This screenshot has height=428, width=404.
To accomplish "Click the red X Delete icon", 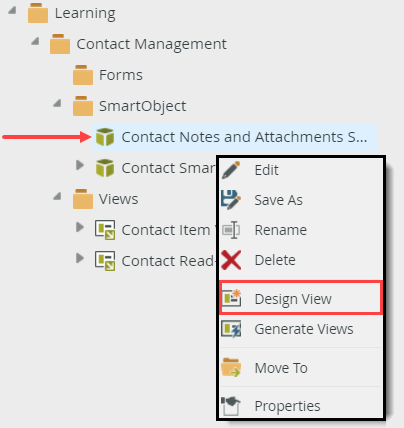I will tap(231, 260).
